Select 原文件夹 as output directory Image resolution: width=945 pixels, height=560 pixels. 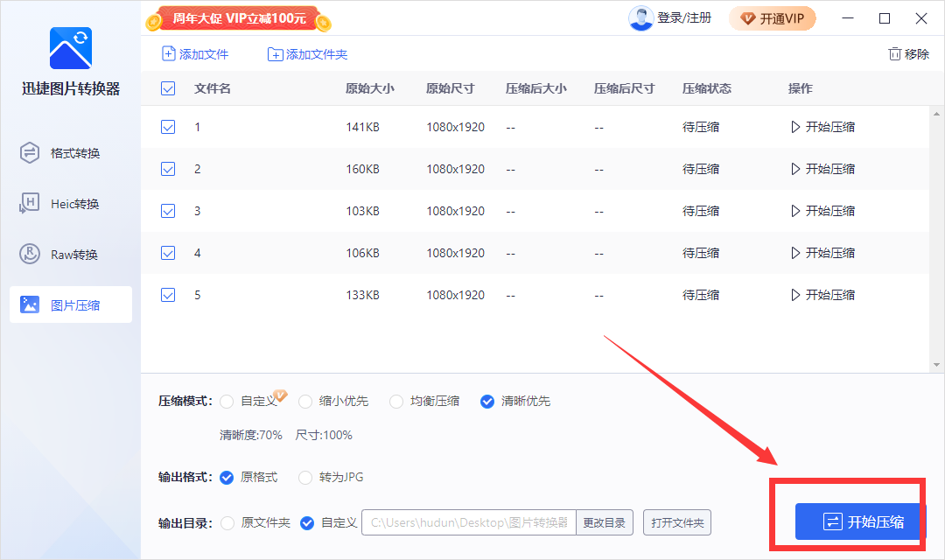pyautogui.click(x=229, y=522)
